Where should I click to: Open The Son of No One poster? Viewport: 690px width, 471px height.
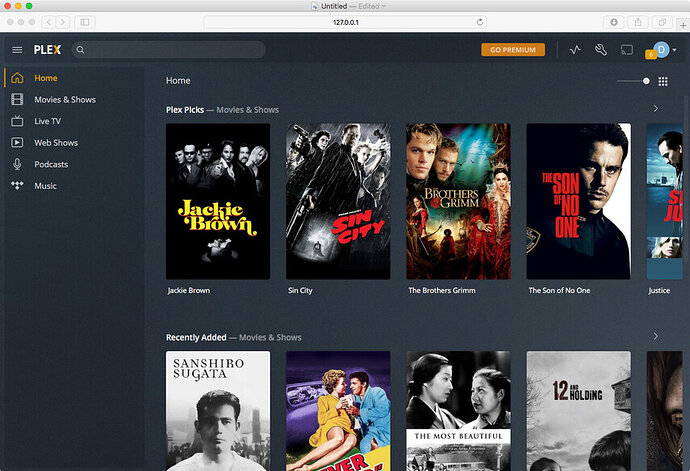point(579,201)
